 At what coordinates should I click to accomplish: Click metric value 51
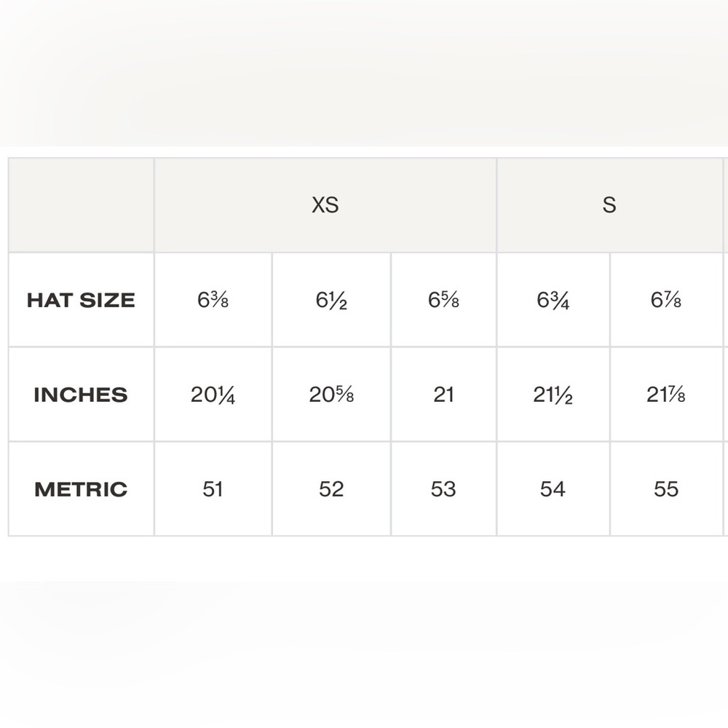[x=213, y=489]
